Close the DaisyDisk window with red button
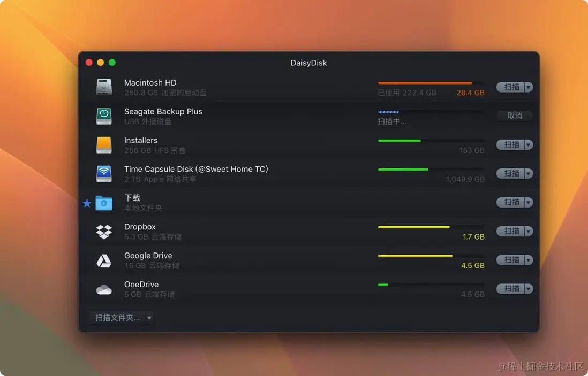This screenshot has height=376, width=588. click(89, 63)
